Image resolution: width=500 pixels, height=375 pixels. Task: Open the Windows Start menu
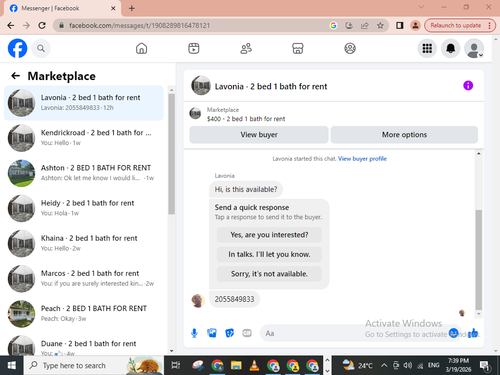point(11,366)
